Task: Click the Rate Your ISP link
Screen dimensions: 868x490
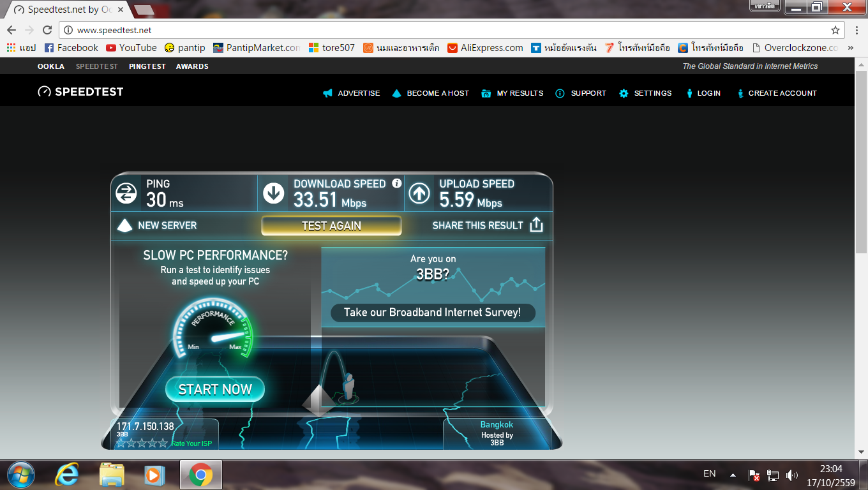Action: (x=191, y=443)
